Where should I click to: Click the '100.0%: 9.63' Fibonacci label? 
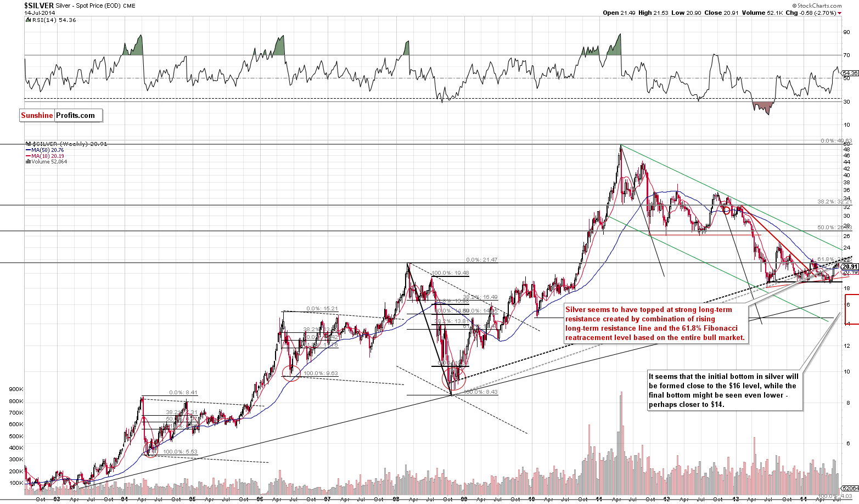pos(321,373)
